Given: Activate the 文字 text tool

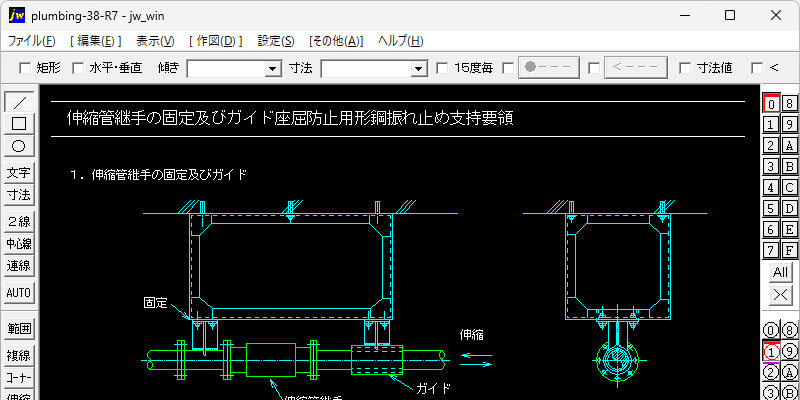Looking at the screenshot, I should tap(19, 173).
